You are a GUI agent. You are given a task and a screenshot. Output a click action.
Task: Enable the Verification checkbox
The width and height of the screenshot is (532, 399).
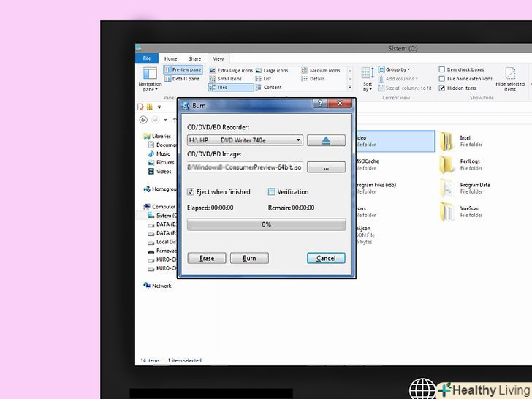pyautogui.click(x=271, y=191)
